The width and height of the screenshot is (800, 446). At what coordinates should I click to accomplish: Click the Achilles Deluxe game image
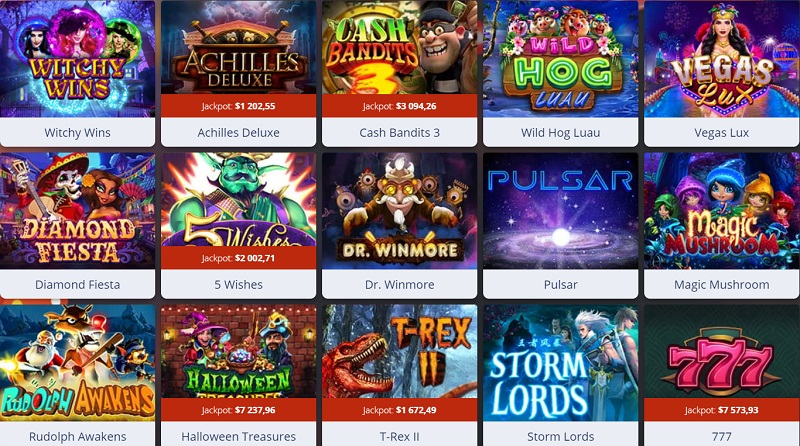(x=238, y=47)
